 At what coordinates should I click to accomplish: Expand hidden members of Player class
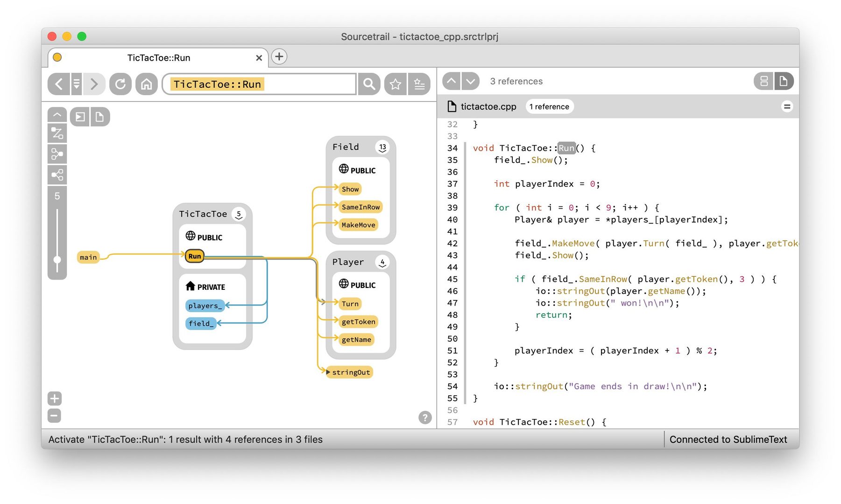[382, 262]
